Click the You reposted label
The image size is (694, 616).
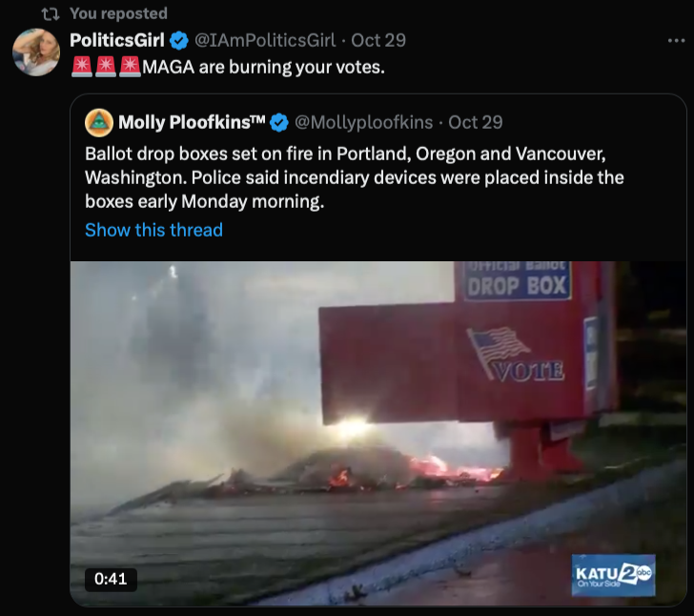[x=118, y=13]
